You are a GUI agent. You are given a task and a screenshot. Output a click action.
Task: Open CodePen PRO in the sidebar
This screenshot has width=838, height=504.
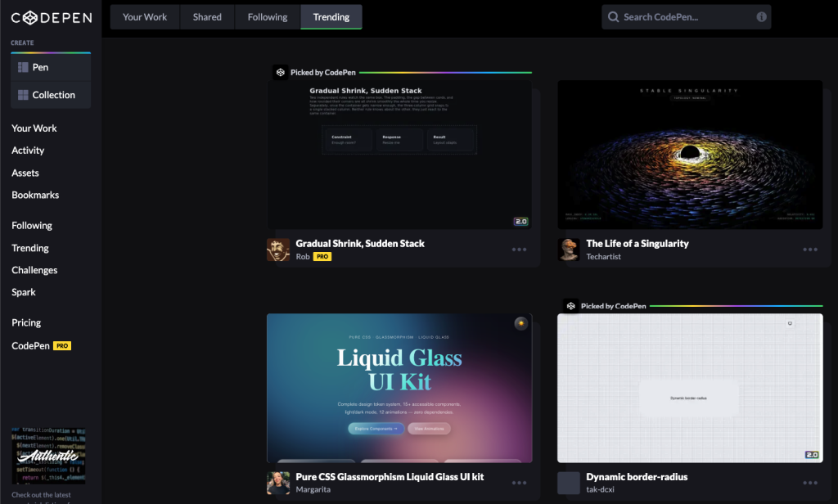(41, 346)
